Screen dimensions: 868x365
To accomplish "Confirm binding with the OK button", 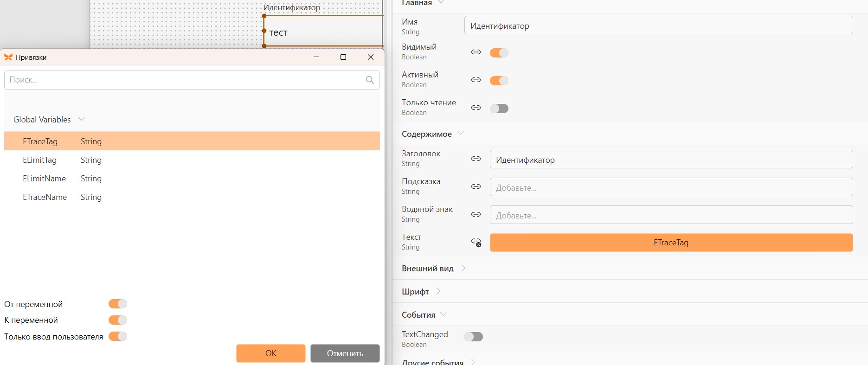I will pyautogui.click(x=271, y=353).
